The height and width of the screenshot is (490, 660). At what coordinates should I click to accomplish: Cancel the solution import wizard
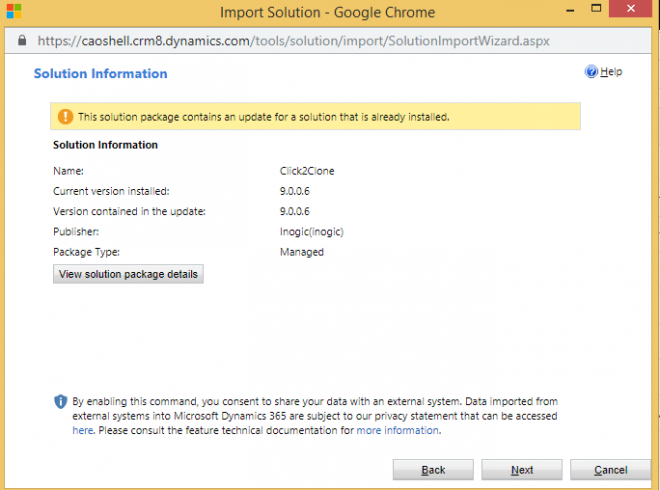pyautogui.click(x=609, y=470)
